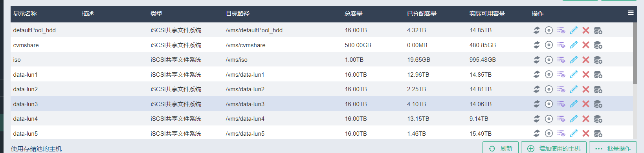Viewport: 644px width, 153px height.
Task: Add database icon for cvmshare row
Action: click(x=598, y=45)
